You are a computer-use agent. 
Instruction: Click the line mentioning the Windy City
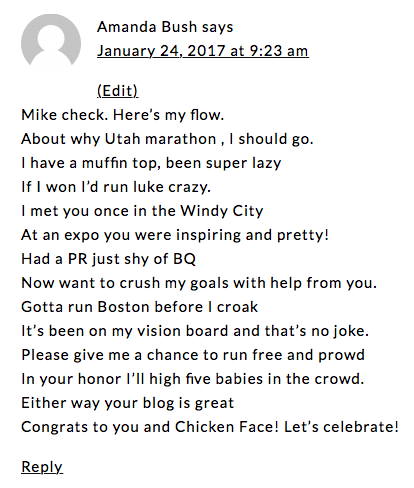pos(142,211)
